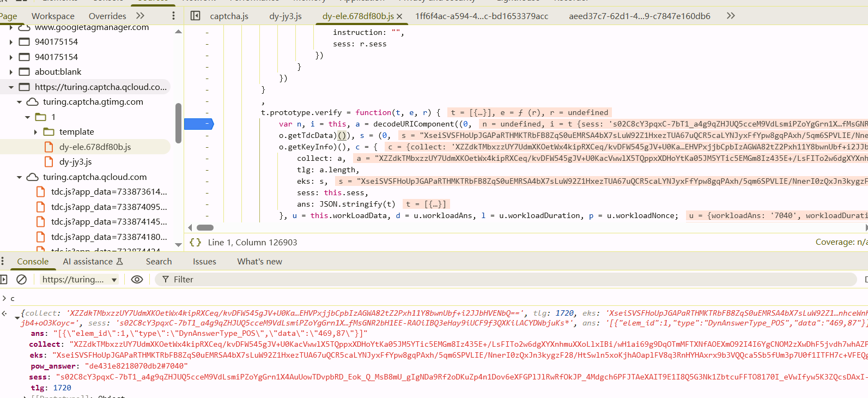Click the editor scroll-left arrow

190,228
